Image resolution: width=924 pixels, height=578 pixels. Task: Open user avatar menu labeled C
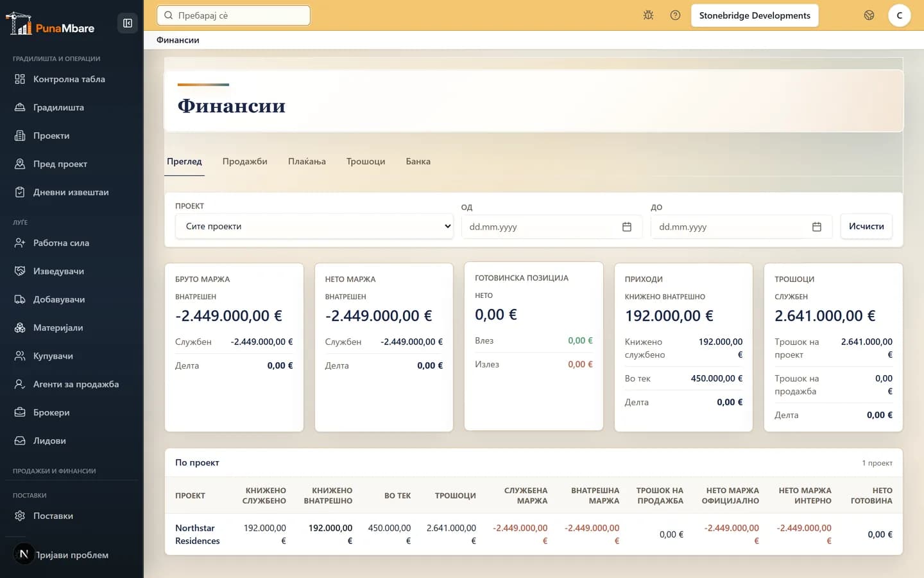(x=899, y=15)
